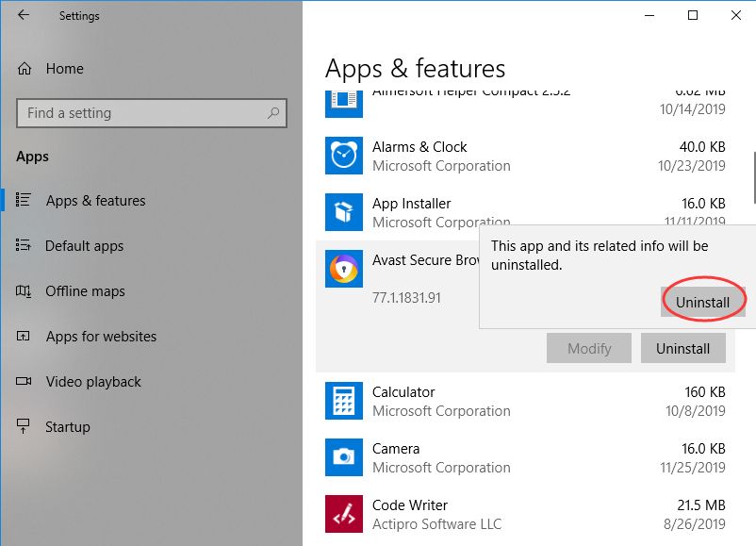Viewport: 756px width, 546px height.
Task: Click the 40.0 KB Alarms size
Action: point(702,146)
